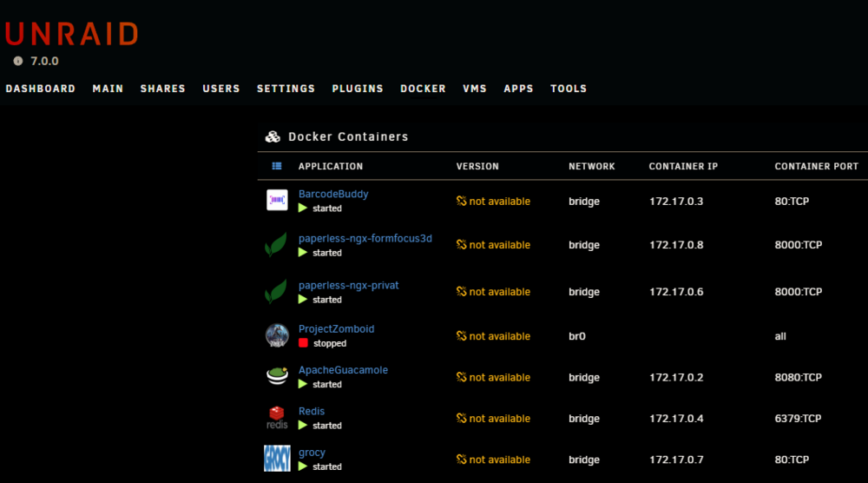The height and width of the screenshot is (483, 868).
Task: Click the update-status icon in Redis row
Action: tap(461, 418)
